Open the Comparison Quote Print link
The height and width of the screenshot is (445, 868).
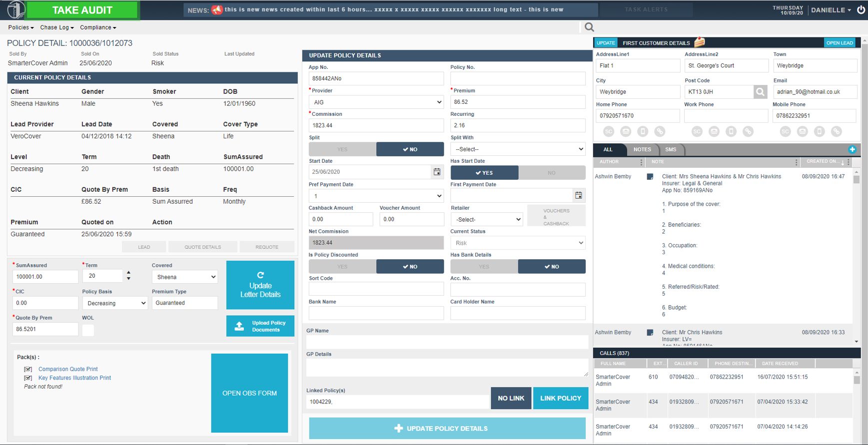point(68,369)
